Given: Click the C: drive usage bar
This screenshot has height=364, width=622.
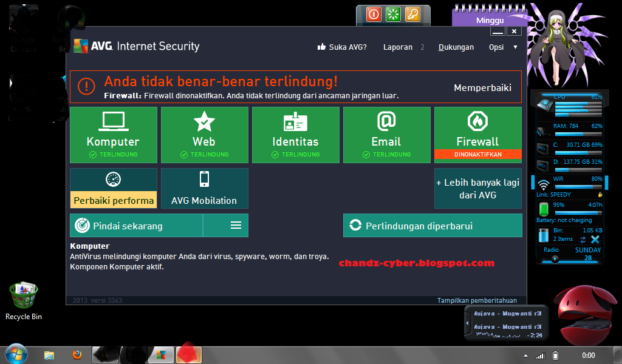Looking at the screenshot, I should point(578,153).
